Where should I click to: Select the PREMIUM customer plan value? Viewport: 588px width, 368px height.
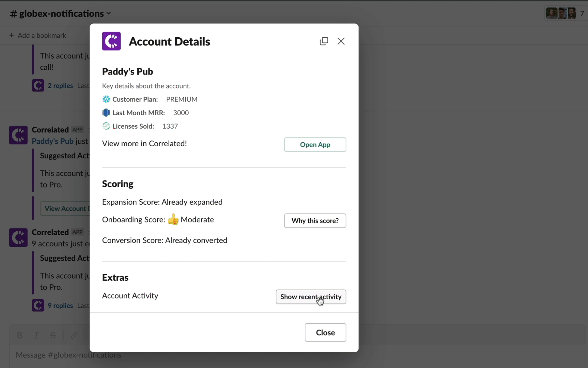182,99
